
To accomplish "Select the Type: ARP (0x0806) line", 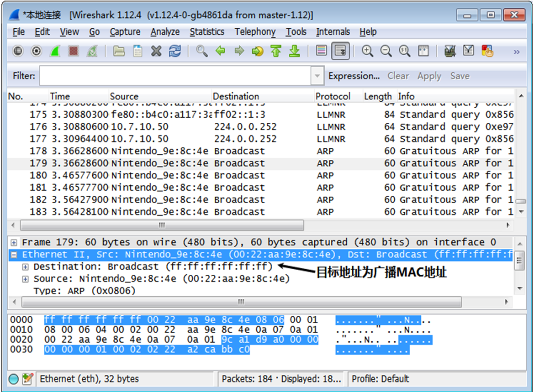I will [85, 291].
